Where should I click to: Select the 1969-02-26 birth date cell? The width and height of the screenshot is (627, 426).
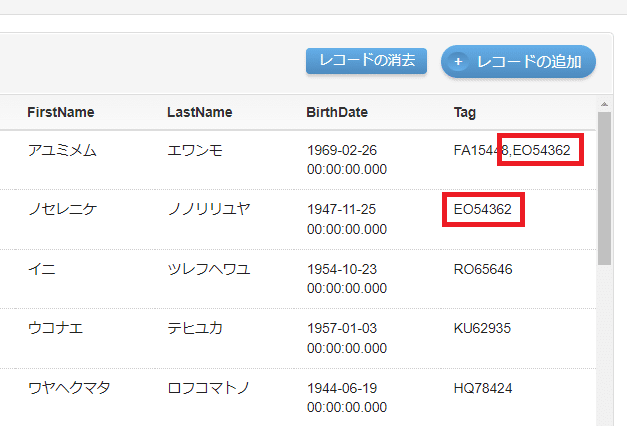(347, 160)
